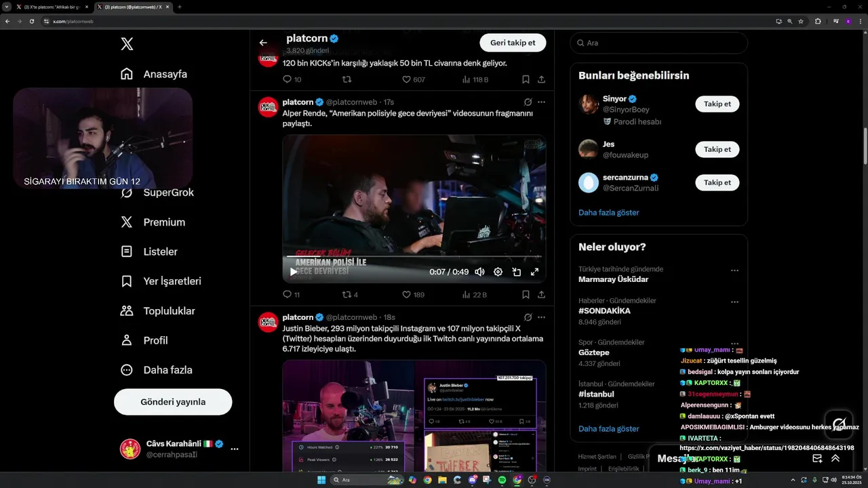This screenshot has height=488, width=868.
Task: Like the KICKs post with 607 likes
Action: 413,79
